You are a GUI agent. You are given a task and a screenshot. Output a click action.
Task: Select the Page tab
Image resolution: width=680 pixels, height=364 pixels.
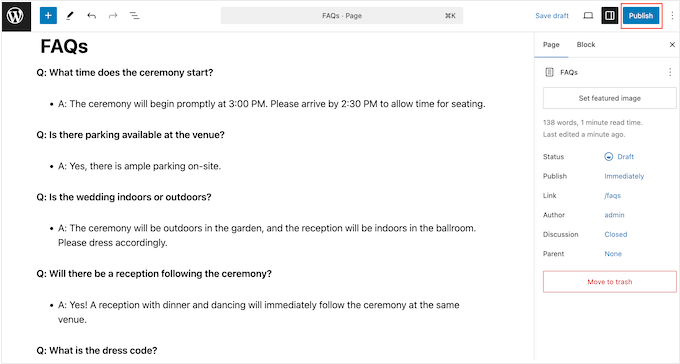pyautogui.click(x=551, y=45)
